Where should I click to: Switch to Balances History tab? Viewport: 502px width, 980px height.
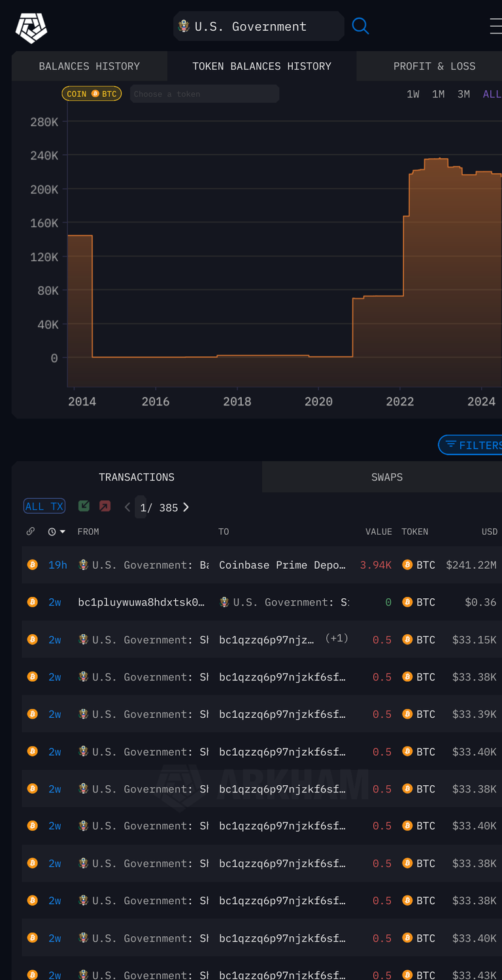(x=90, y=66)
